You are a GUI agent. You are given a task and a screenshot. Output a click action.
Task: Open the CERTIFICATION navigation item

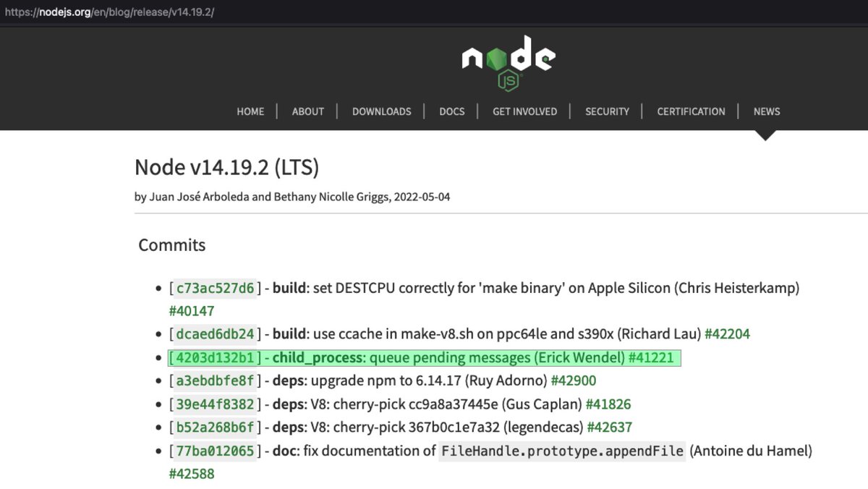click(x=691, y=111)
